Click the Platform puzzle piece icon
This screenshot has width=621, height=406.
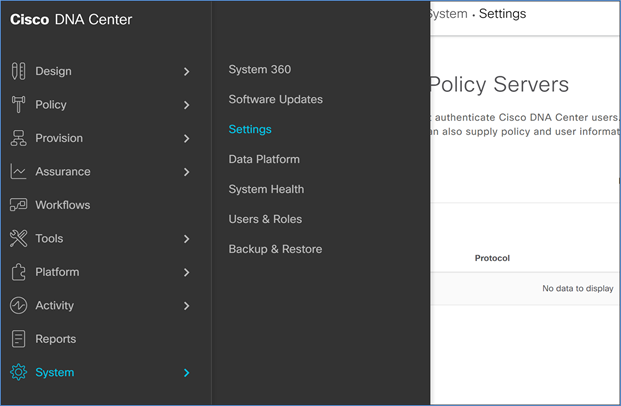coord(18,272)
